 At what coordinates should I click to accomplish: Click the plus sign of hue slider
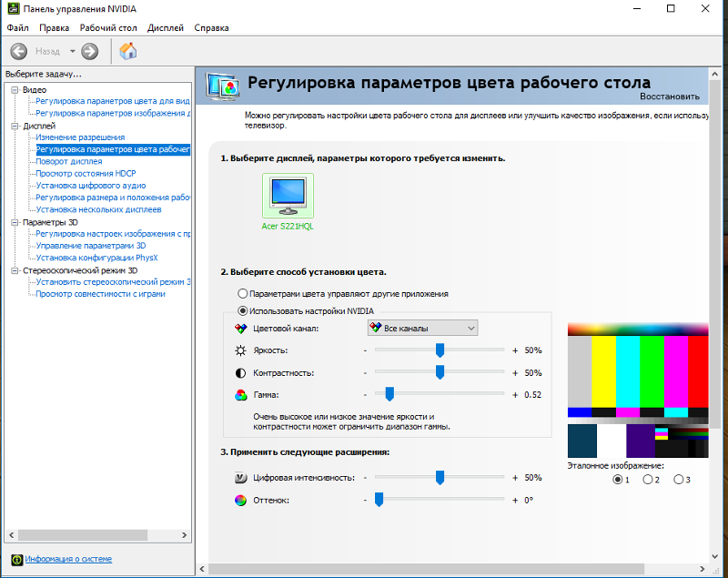click(x=515, y=501)
